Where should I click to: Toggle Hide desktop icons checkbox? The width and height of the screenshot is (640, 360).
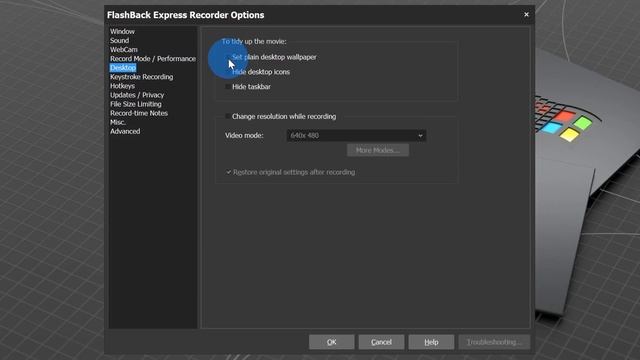[x=228, y=72]
